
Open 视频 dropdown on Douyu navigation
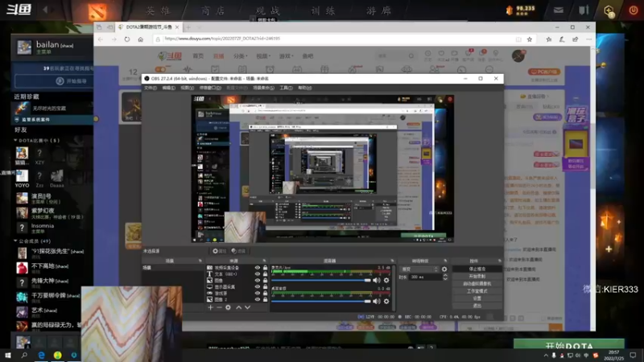(x=263, y=56)
